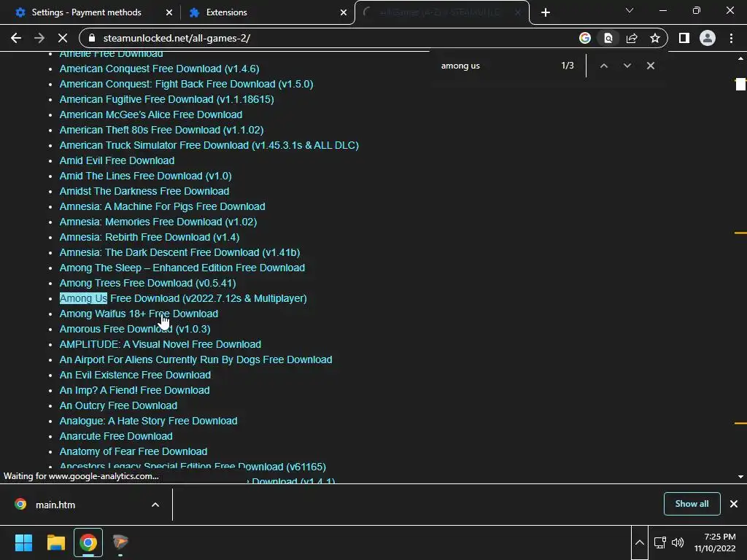This screenshot has height=560, width=747.
Task: Click the forward navigation arrow
Action: pos(39,38)
